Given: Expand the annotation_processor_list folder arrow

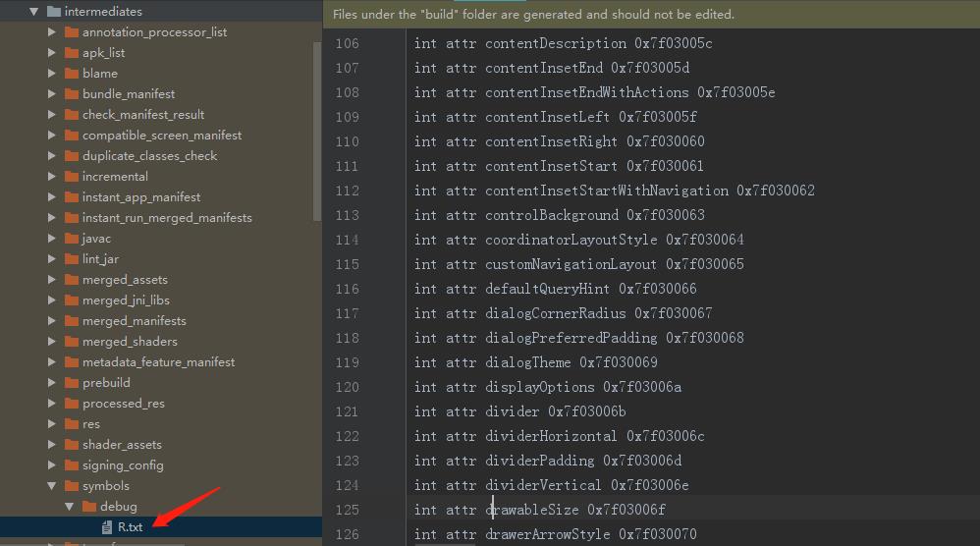Looking at the screenshot, I should pos(52,31).
